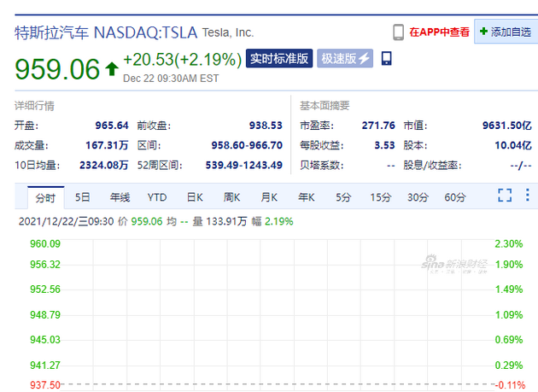The height and width of the screenshot is (392, 538).
Task: Click the phone icon beside 在APP中查看
Action: 398,32
